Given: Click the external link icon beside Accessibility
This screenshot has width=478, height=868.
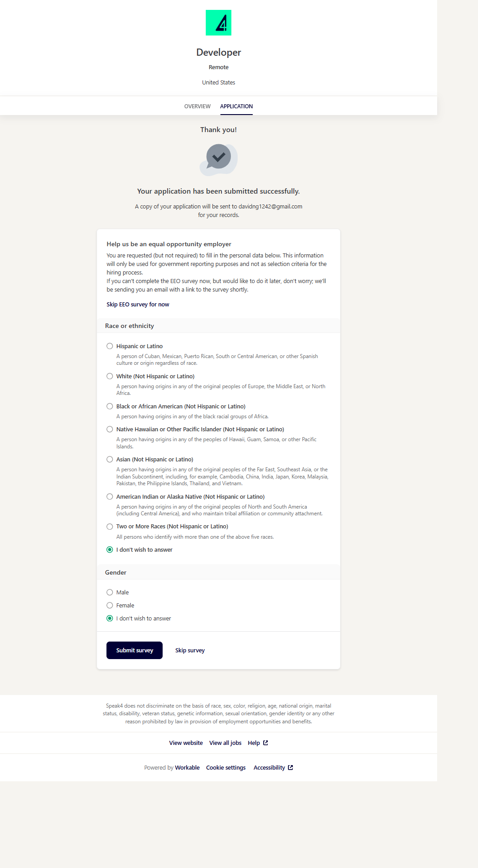Looking at the screenshot, I should (x=290, y=767).
